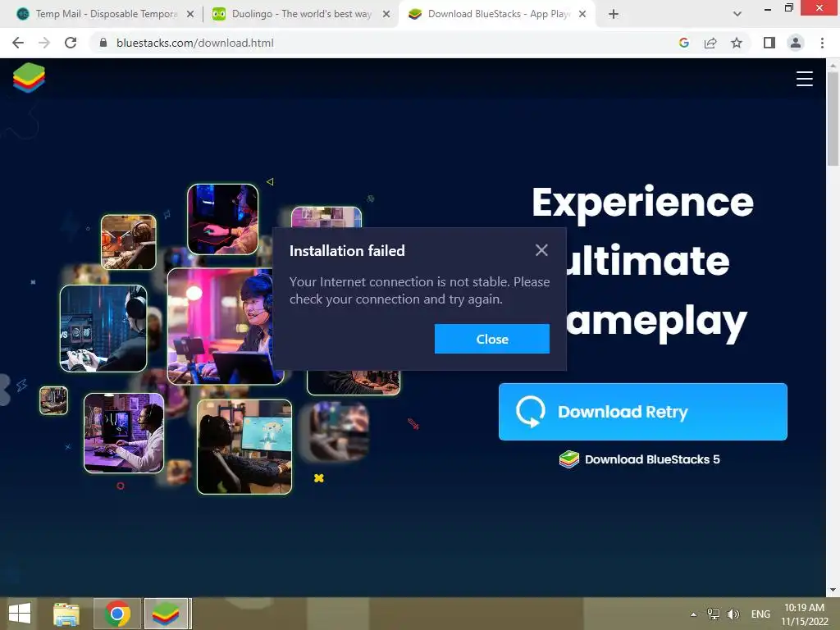Open the network status tray icon
Viewport: 840px width, 630px height.
[714, 614]
